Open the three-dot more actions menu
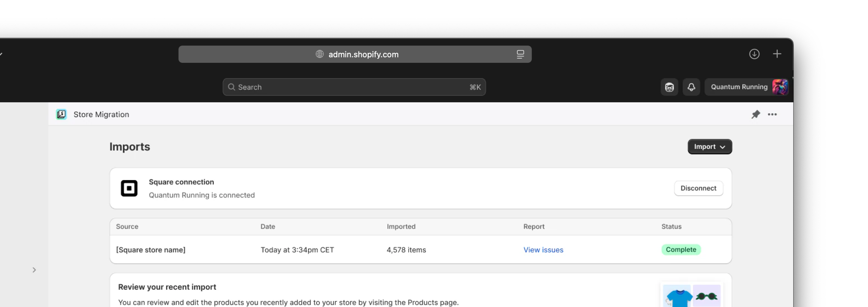868x307 pixels. (772, 114)
